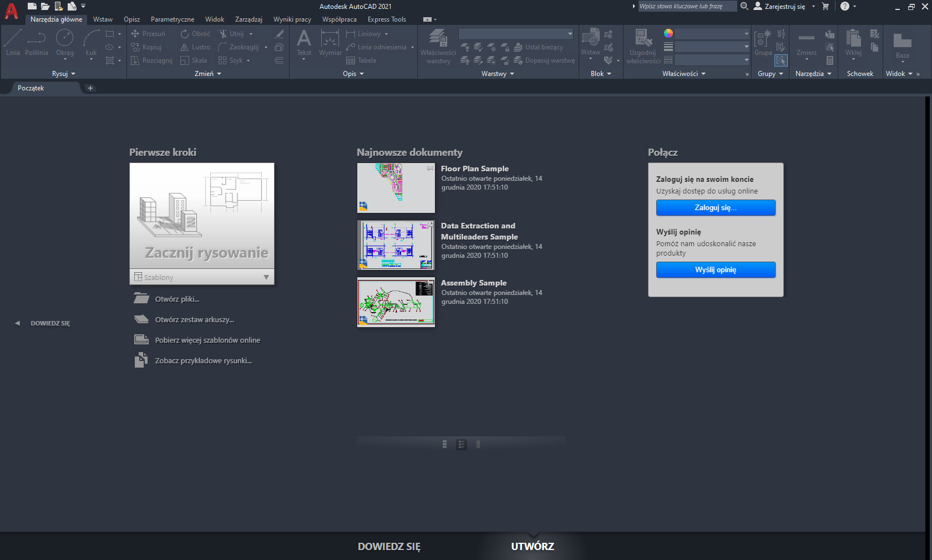Viewport: 932px width, 560px height.
Task: Click the Wklej paste icon
Action: 853,43
